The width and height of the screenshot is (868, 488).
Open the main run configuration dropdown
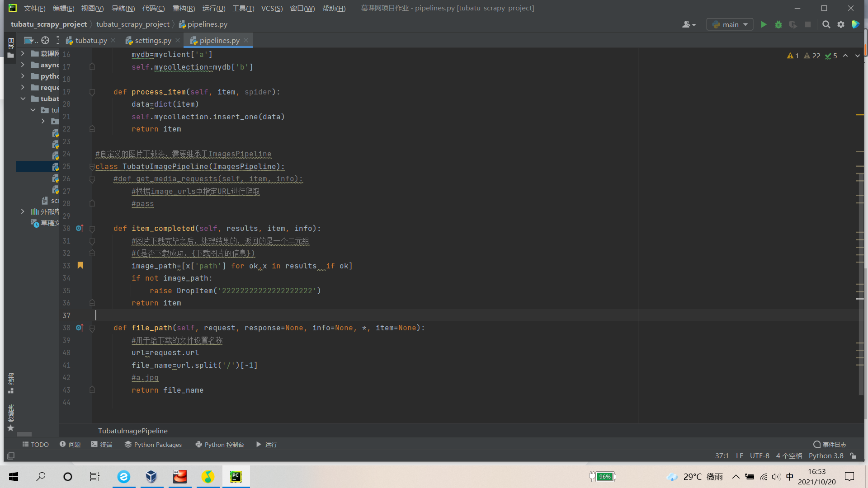tap(730, 24)
